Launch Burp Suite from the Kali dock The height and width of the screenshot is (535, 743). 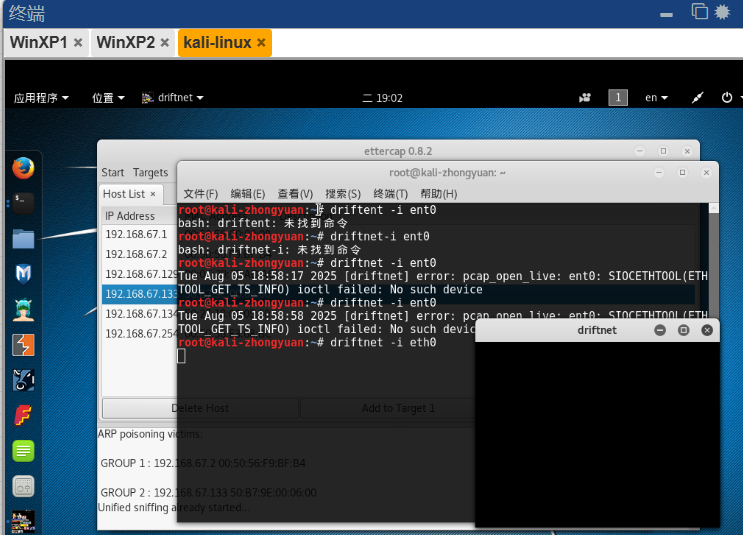point(23,345)
